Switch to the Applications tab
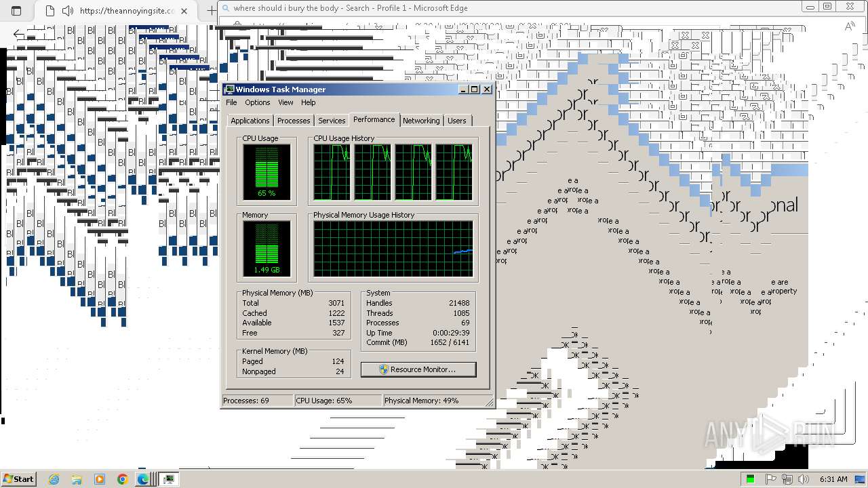The height and width of the screenshot is (488, 868). (x=250, y=121)
